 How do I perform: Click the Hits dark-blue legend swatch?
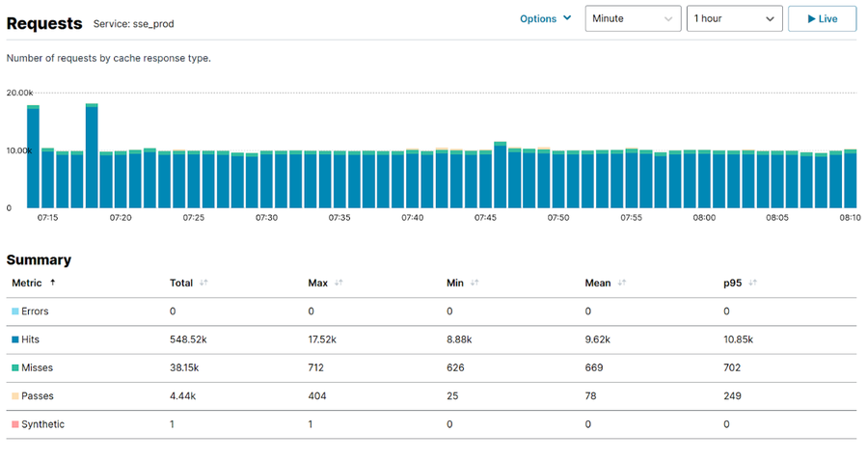[x=15, y=339]
